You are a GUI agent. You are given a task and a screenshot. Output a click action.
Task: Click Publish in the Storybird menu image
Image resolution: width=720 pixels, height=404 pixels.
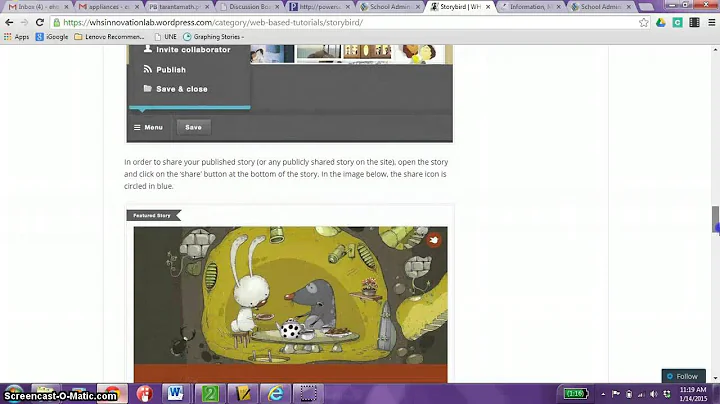click(164, 70)
